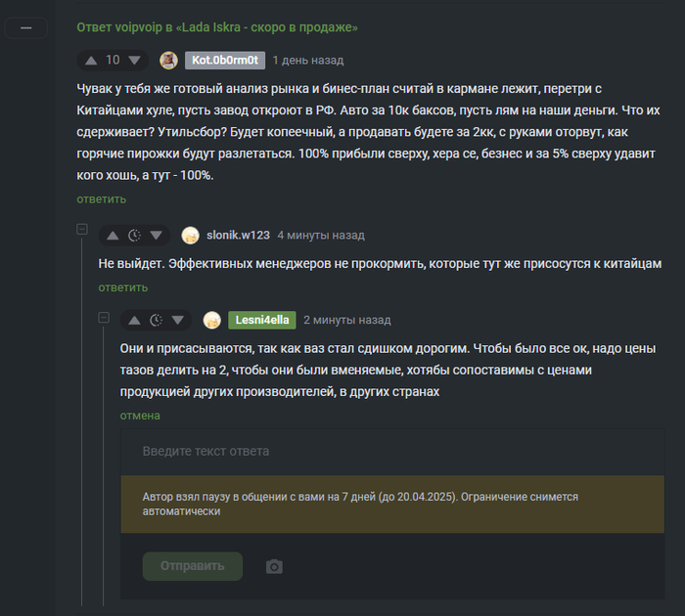Viewport: 685px width, 616px height.
Task: Collapse Lesni4ella's reply branch
Action: tap(104, 318)
